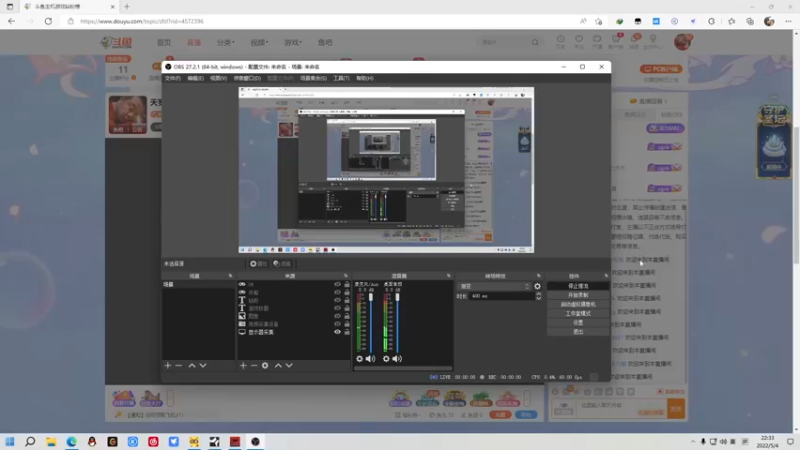This screenshot has height=450, width=800.
Task: Lock the 视频采集设备 source
Action: pyautogui.click(x=347, y=324)
